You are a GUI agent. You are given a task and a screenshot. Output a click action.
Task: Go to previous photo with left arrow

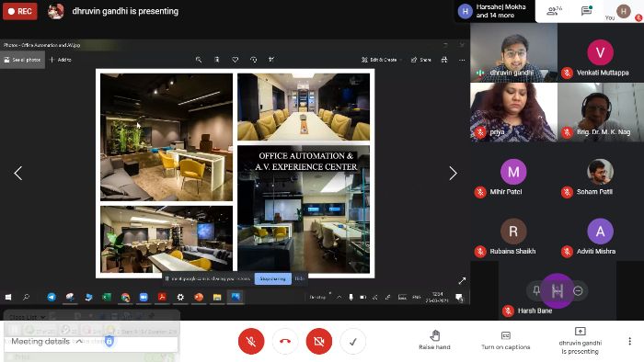coord(18,173)
